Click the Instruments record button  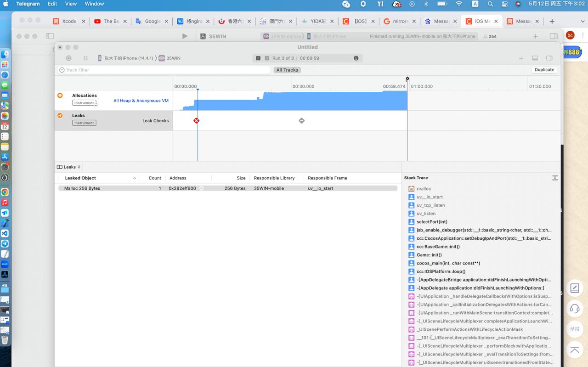[x=68, y=58]
